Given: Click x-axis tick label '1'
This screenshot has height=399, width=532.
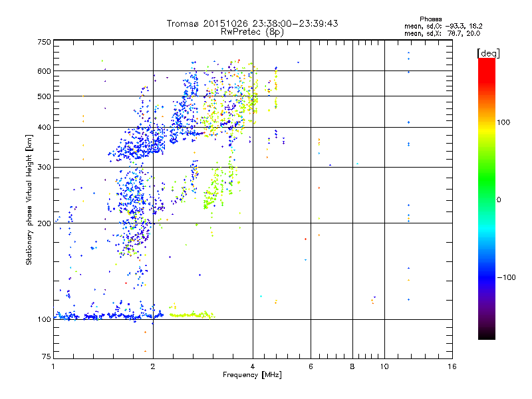Looking at the screenshot, I should pyautogui.click(x=53, y=366).
